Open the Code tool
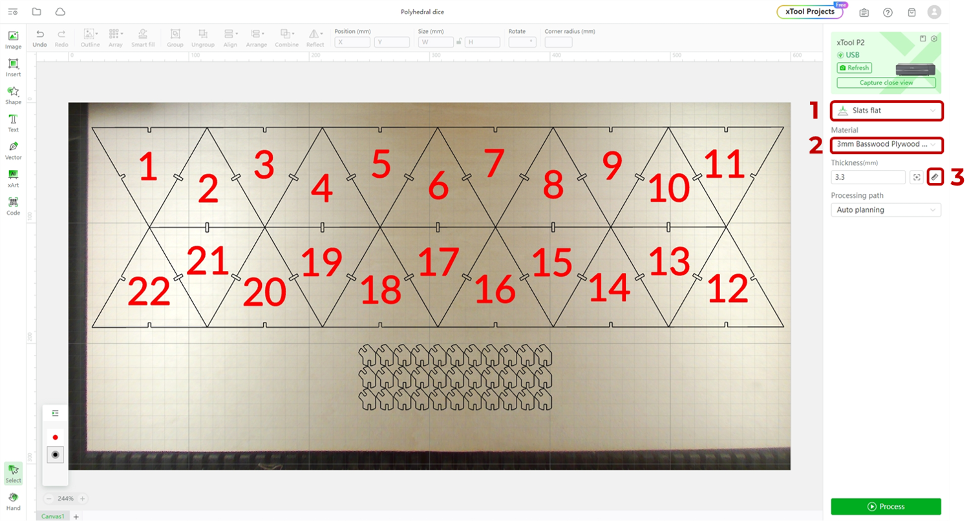980x521 pixels. 13,206
